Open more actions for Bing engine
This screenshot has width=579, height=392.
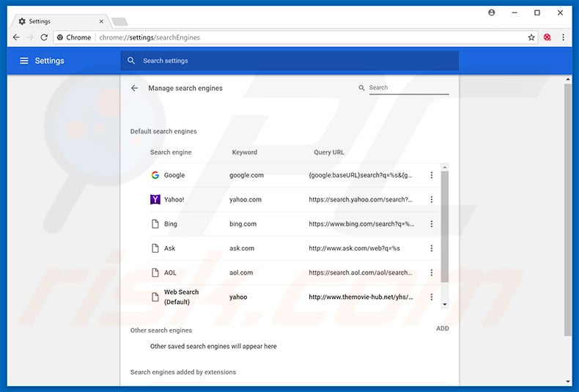coord(431,223)
